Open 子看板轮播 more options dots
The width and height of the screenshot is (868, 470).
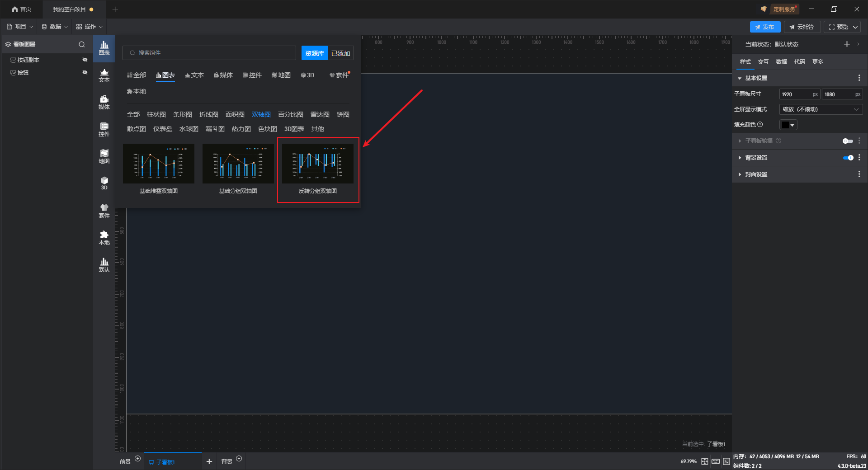point(859,141)
